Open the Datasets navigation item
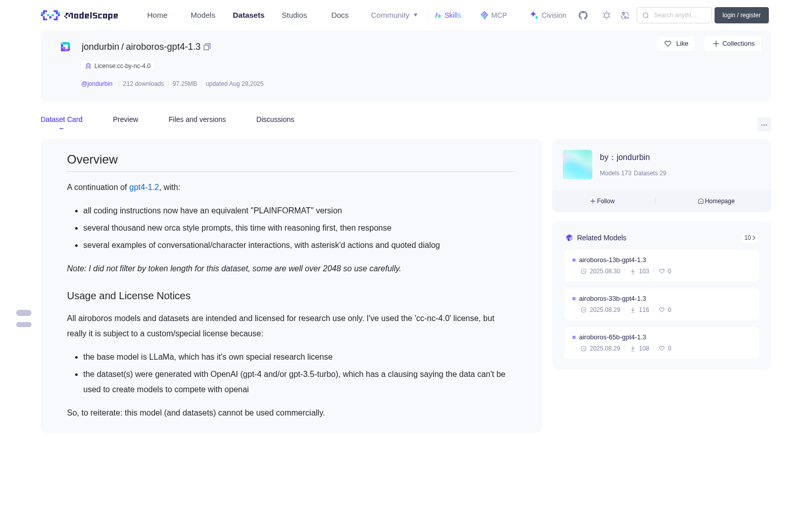 coord(249,15)
